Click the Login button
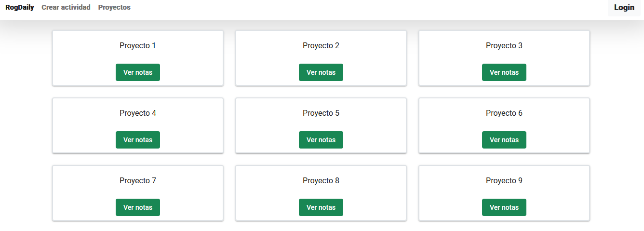The image size is (644, 231). [x=624, y=7]
